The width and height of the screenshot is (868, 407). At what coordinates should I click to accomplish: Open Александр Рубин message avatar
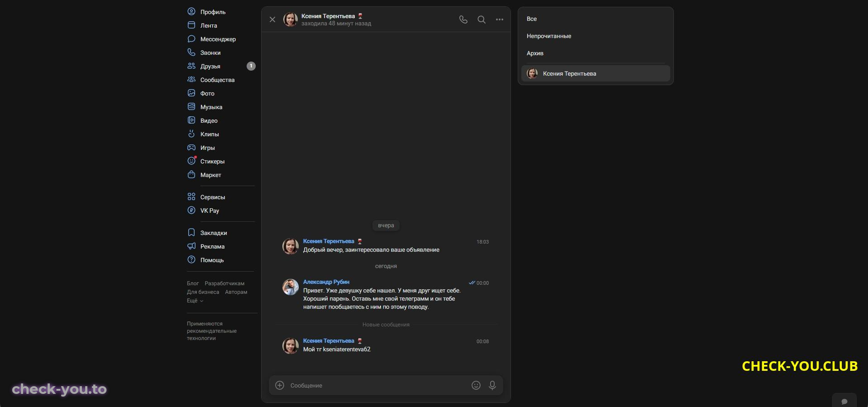coord(291,287)
